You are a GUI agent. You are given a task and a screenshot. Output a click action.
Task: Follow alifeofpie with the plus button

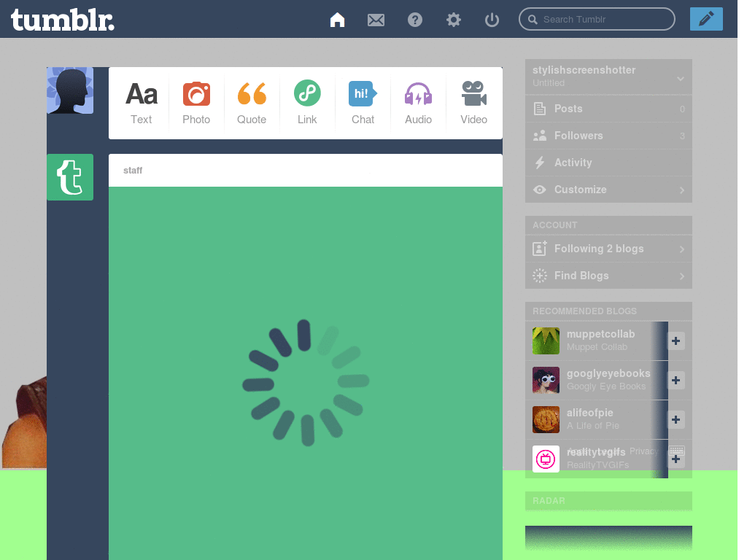point(676,420)
